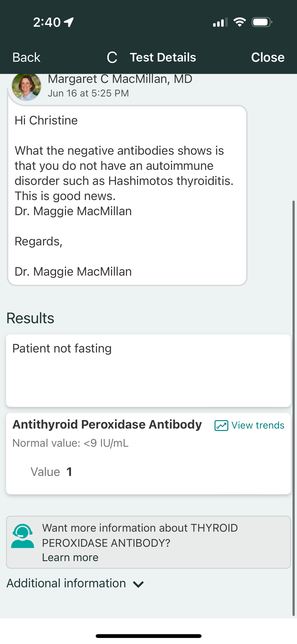Tap the Patient not fasting note card
Image resolution: width=297 pixels, height=644 pixels.
point(148,370)
